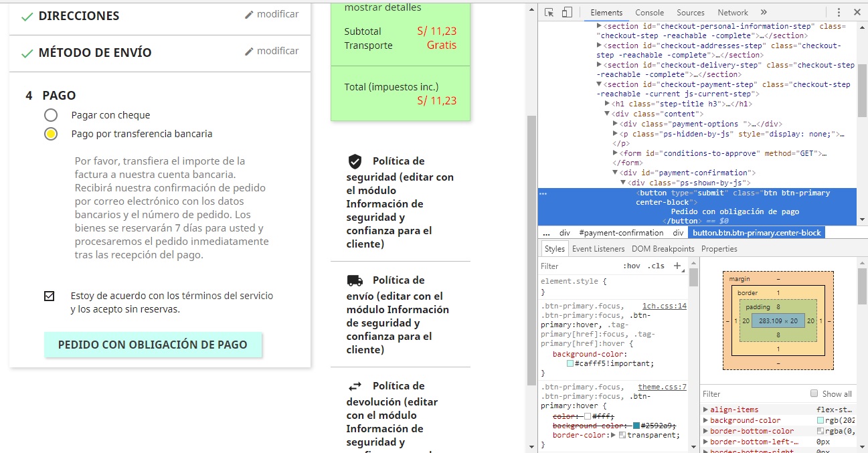Switch to the Network tab
This screenshot has height=453, width=868.
tap(733, 12)
